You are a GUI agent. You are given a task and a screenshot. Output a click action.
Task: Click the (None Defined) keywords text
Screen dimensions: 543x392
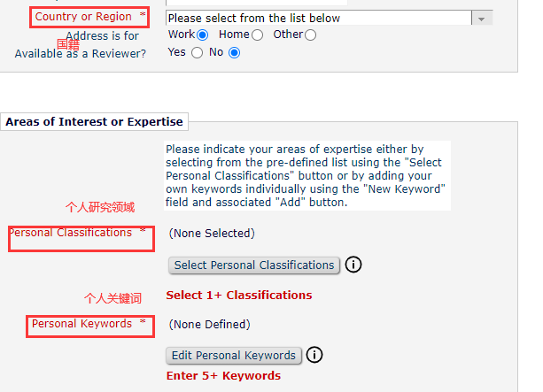(x=209, y=324)
